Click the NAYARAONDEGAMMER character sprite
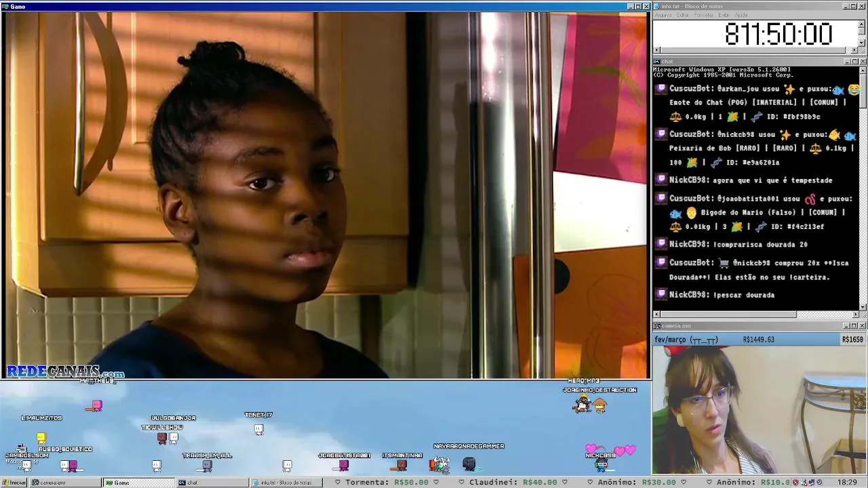Image resolution: width=868 pixels, height=488 pixels. pos(469,464)
